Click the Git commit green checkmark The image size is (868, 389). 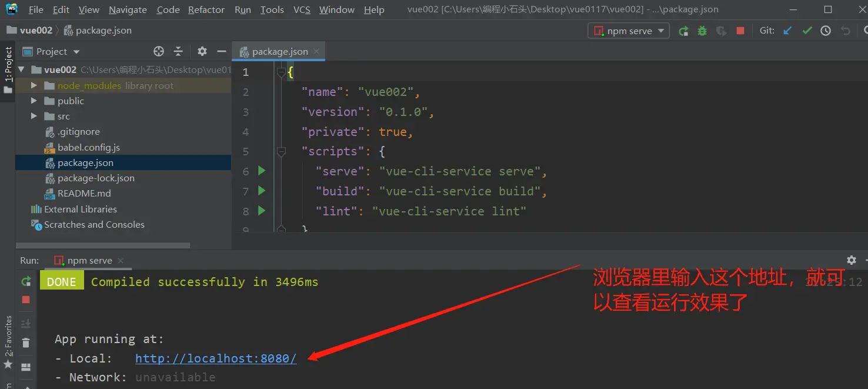pyautogui.click(x=807, y=31)
